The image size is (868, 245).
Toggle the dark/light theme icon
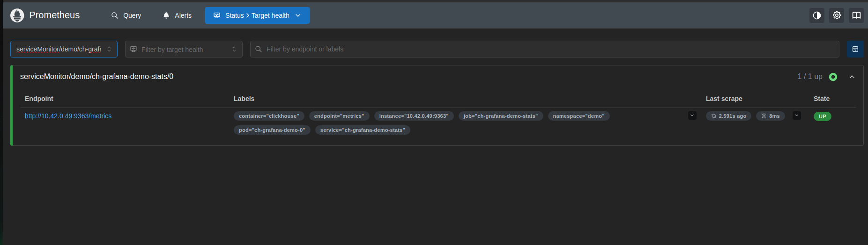[817, 15]
